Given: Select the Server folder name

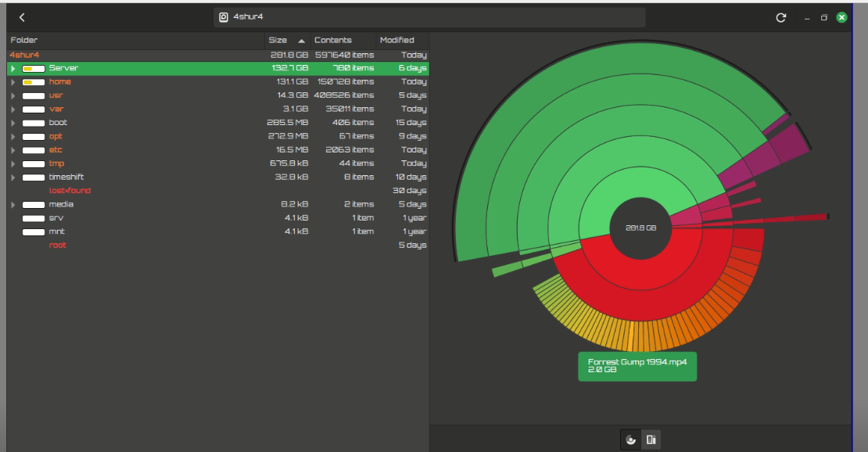Looking at the screenshot, I should coord(63,68).
